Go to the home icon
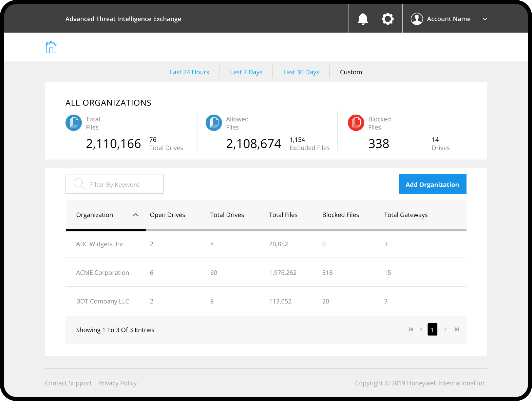The image size is (532, 401). (x=51, y=47)
